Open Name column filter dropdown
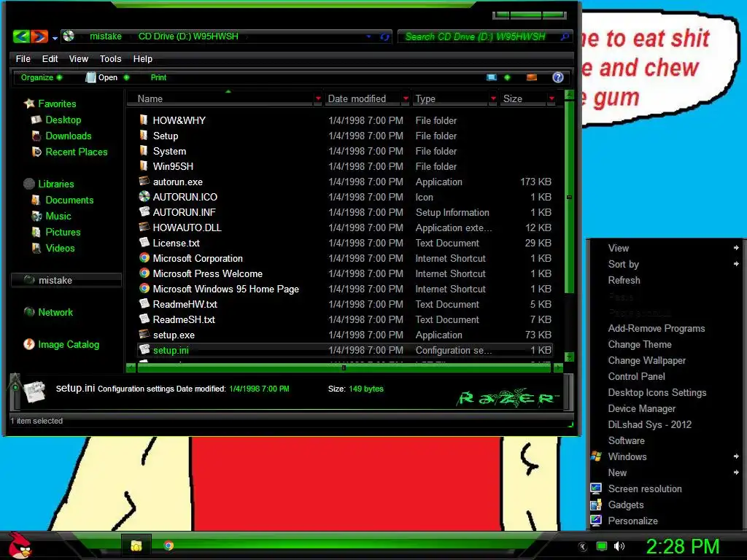This screenshot has width=747, height=560. point(318,98)
